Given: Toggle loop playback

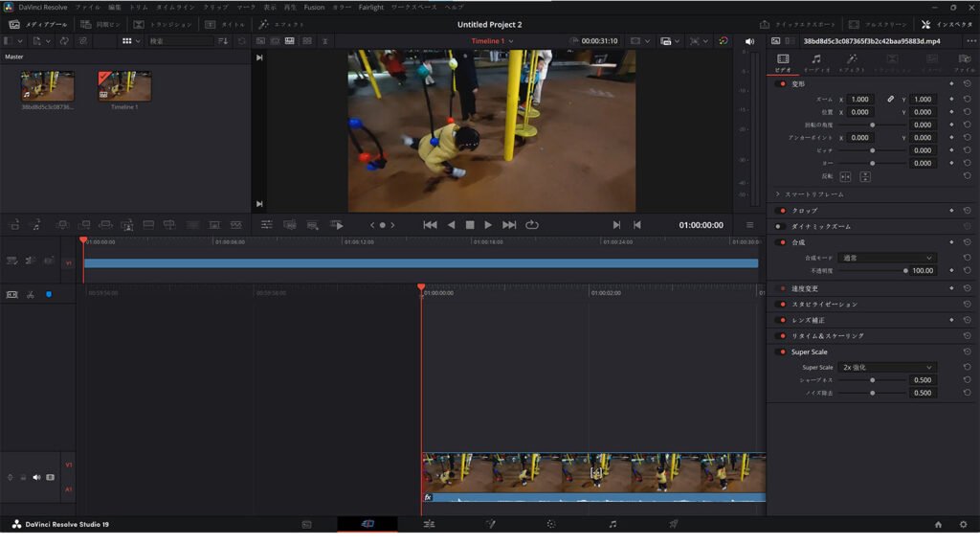Looking at the screenshot, I should [x=532, y=225].
